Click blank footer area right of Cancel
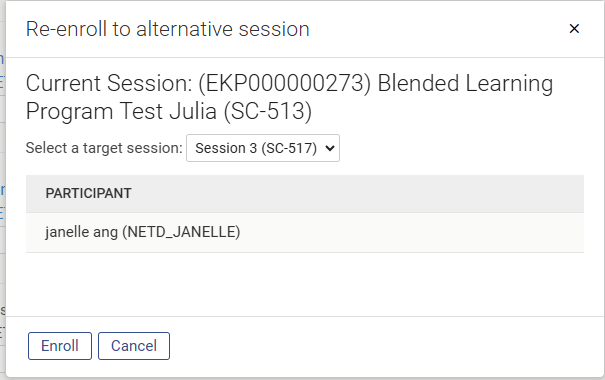This screenshot has height=380, width=605. (386, 346)
